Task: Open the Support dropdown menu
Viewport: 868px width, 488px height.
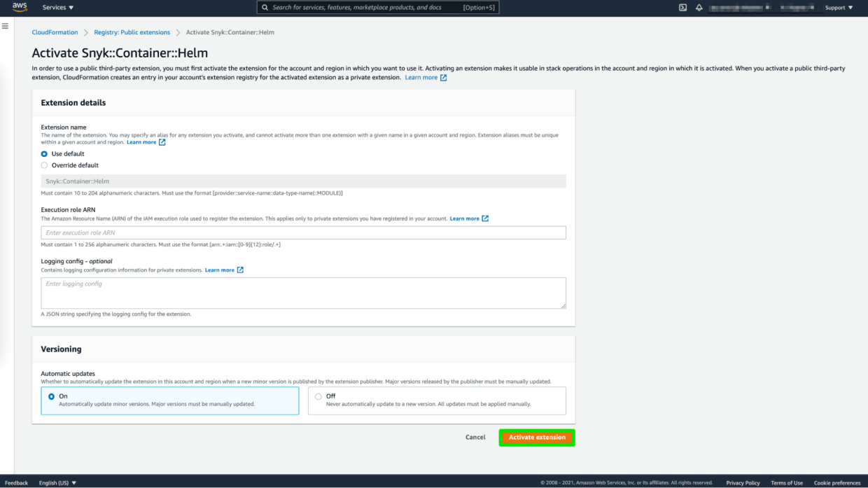Action: 839,8
